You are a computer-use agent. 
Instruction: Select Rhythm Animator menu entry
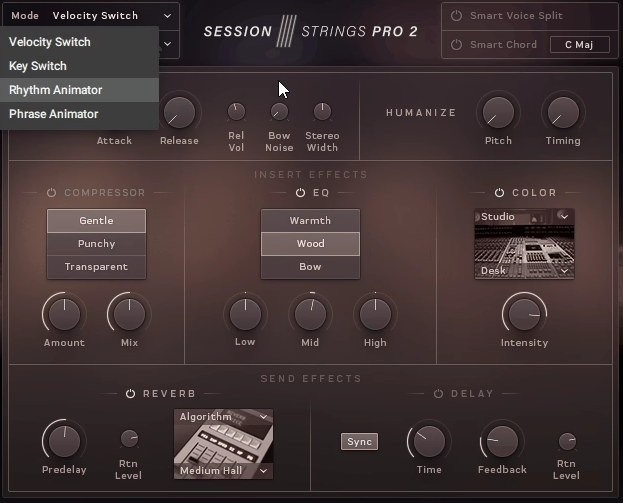[x=79, y=90]
